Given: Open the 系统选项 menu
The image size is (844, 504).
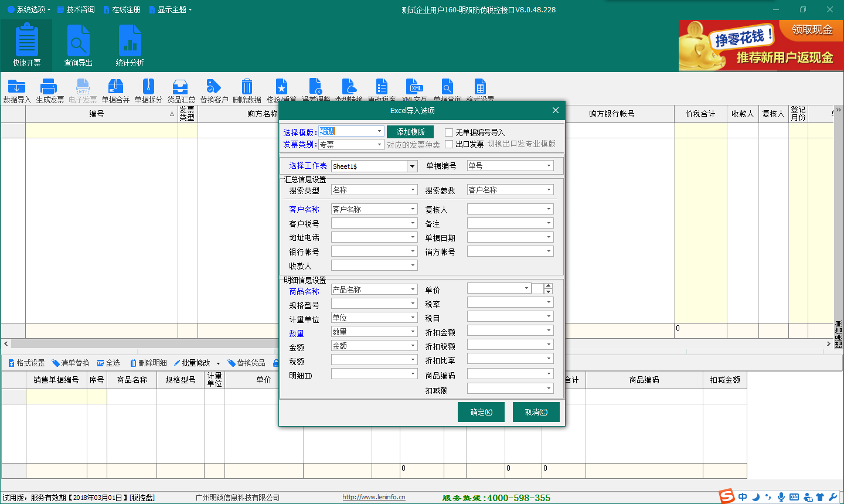Looking at the screenshot, I should pos(29,9).
